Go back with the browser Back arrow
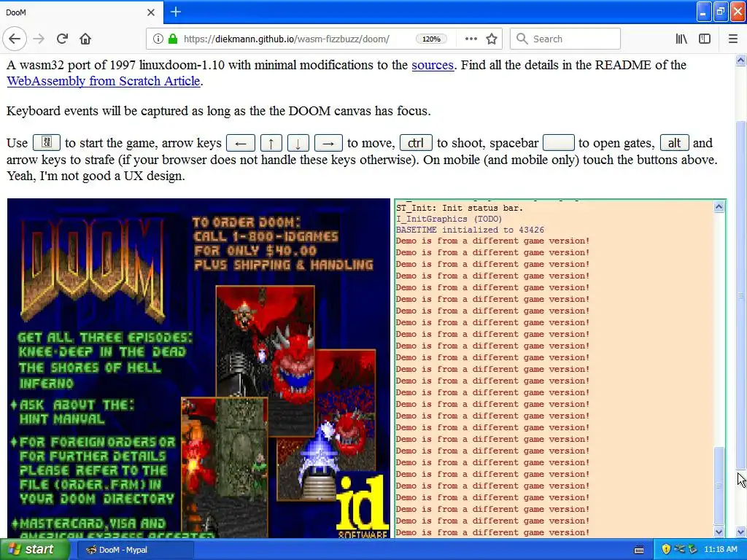Screen dimensions: 747x560 (x=15, y=39)
